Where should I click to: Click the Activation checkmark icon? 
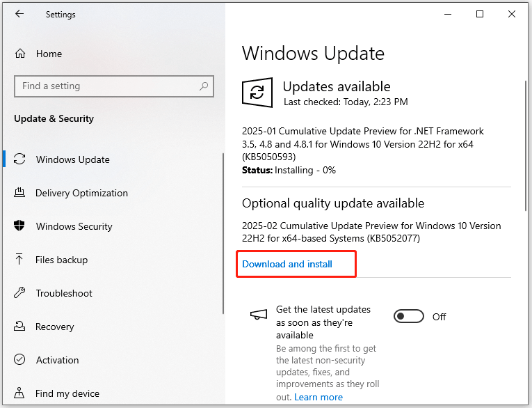[x=20, y=360]
